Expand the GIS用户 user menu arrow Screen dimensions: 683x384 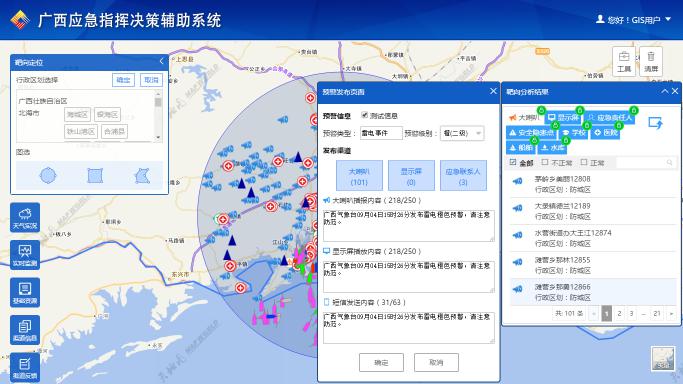pos(668,19)
